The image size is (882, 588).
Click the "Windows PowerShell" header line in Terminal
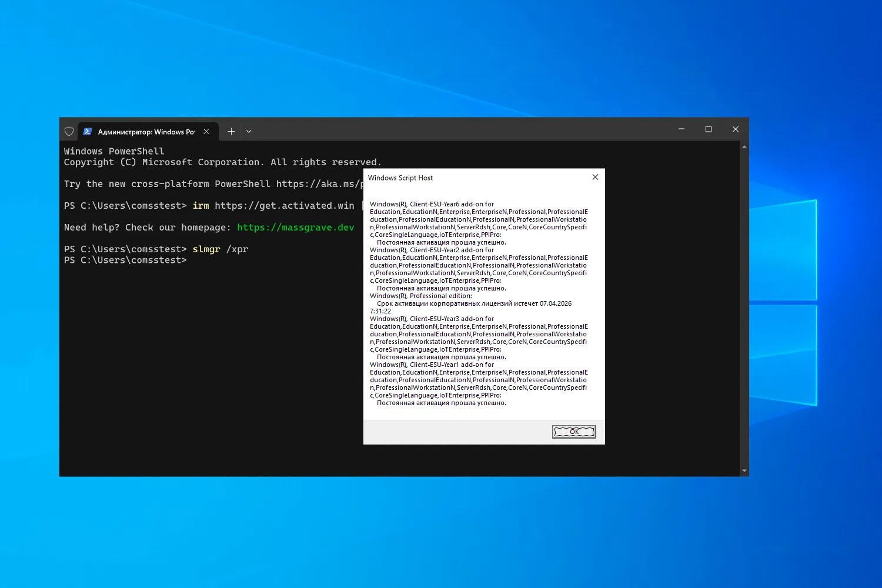114,151
